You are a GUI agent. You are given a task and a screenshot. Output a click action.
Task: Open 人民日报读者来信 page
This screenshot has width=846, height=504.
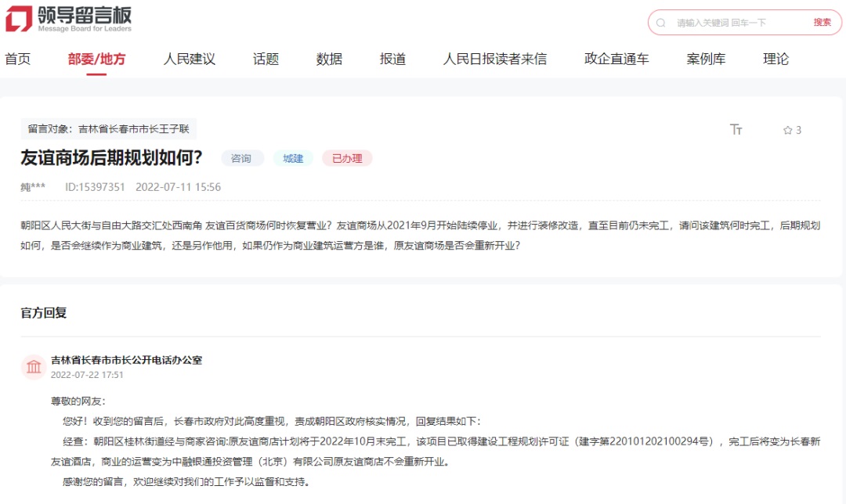pos(494,59)
